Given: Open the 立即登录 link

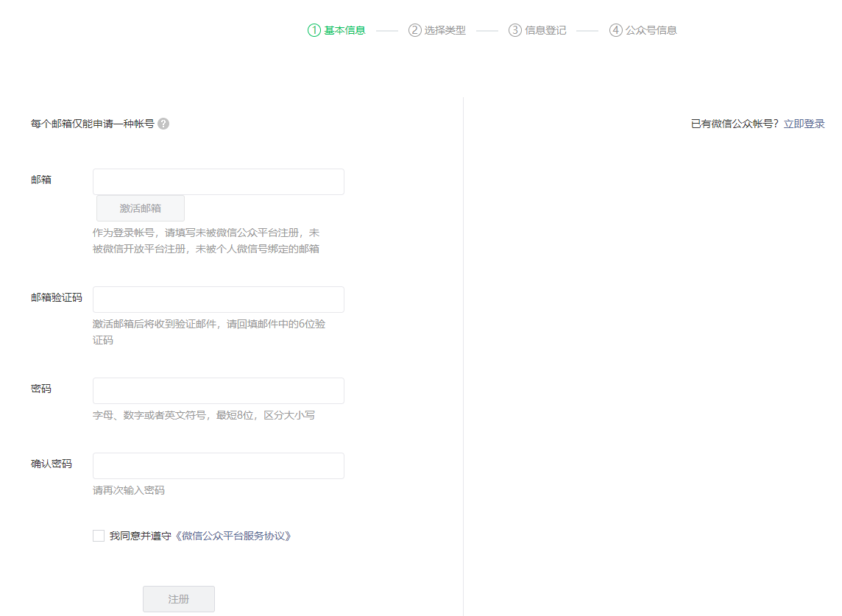Looking at the screenshot, I should click(804, 124).
